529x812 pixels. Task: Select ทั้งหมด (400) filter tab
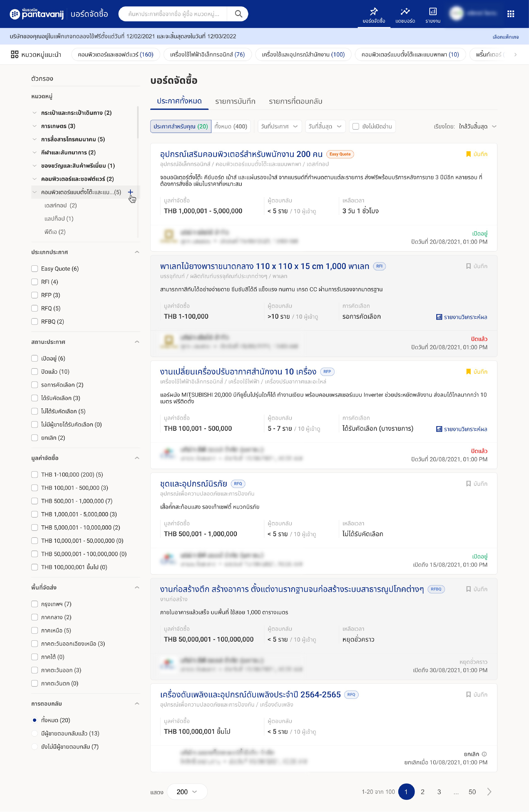pos(231,126)
